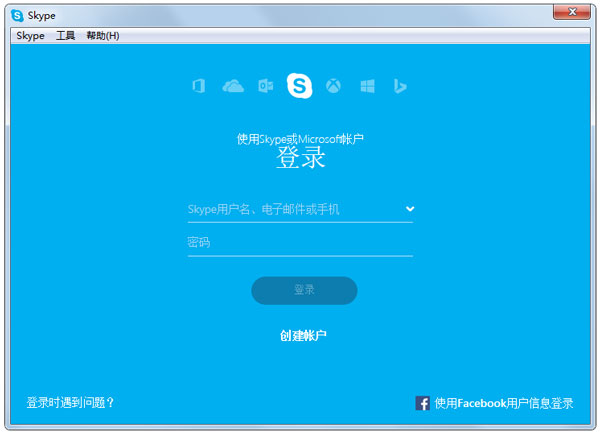Click the large Skype logo icon
Viewport: 600px width, 434px height.
point(300,85)
